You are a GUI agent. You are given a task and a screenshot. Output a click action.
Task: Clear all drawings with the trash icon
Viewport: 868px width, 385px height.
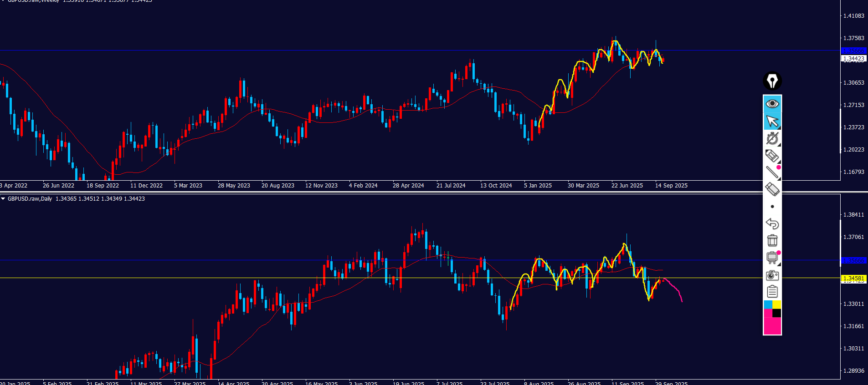pos(772,240)
